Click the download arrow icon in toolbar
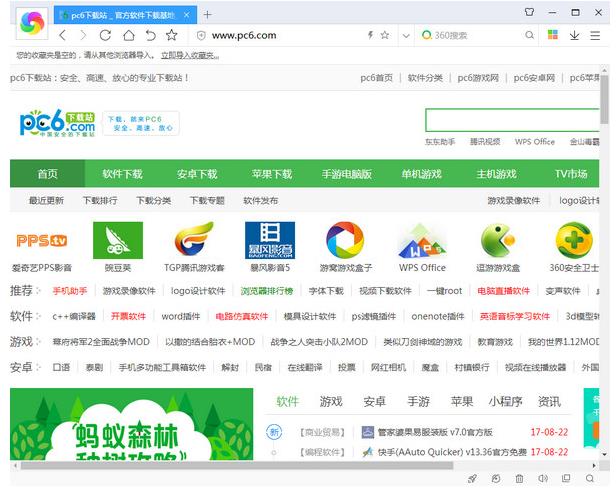Image resolution: width=616 pixels, height=490 pixels. pos(574,35)
